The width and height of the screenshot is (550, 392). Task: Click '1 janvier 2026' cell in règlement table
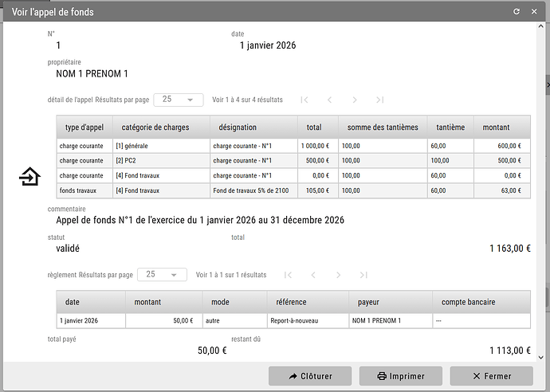[91, 321]
